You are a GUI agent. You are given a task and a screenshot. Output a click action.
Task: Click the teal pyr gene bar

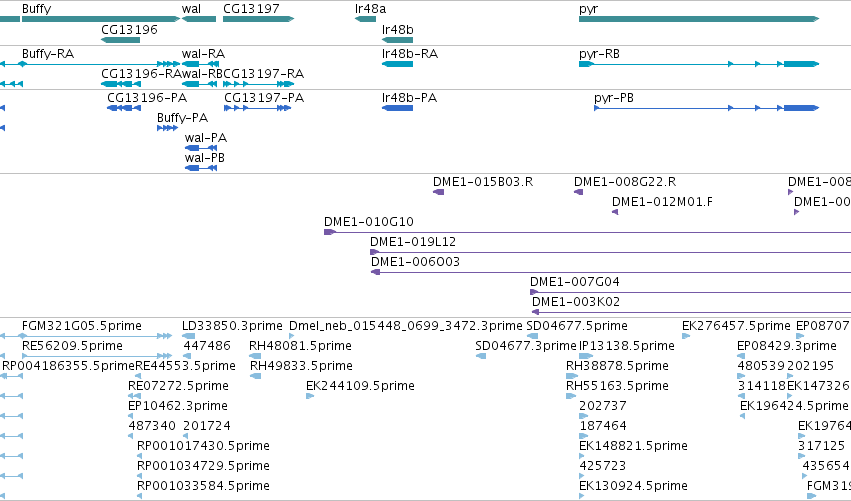pyautogui.click(x=698, y=19)
